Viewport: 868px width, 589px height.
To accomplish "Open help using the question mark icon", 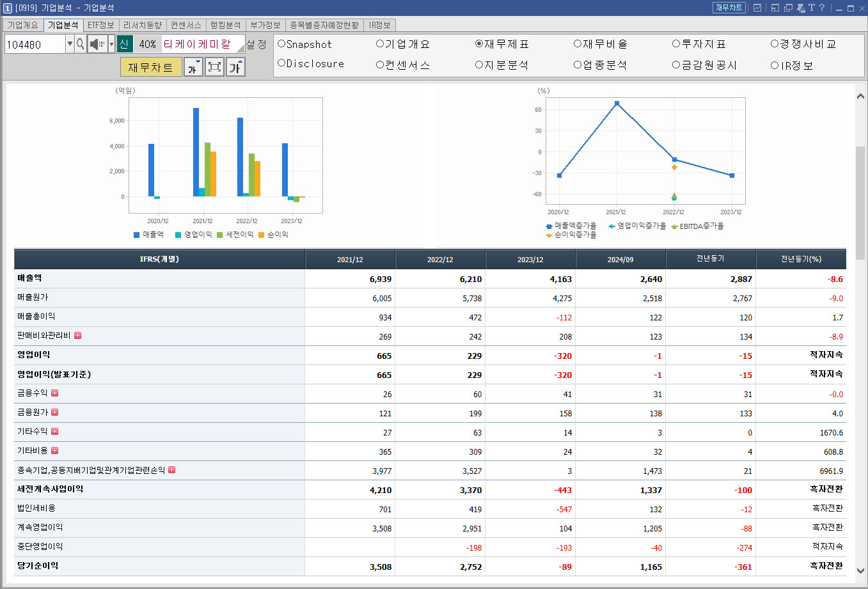I will click(x=822, y=8).
